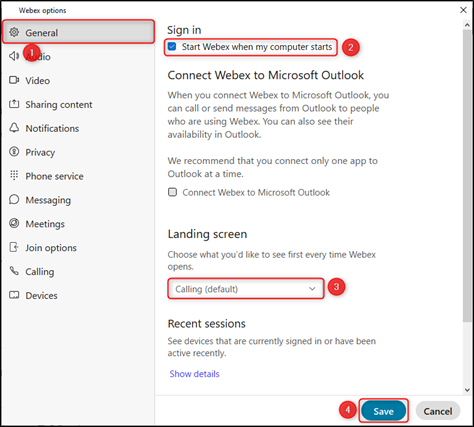
Task: Click the General gear icon
Action: (14, 32)
